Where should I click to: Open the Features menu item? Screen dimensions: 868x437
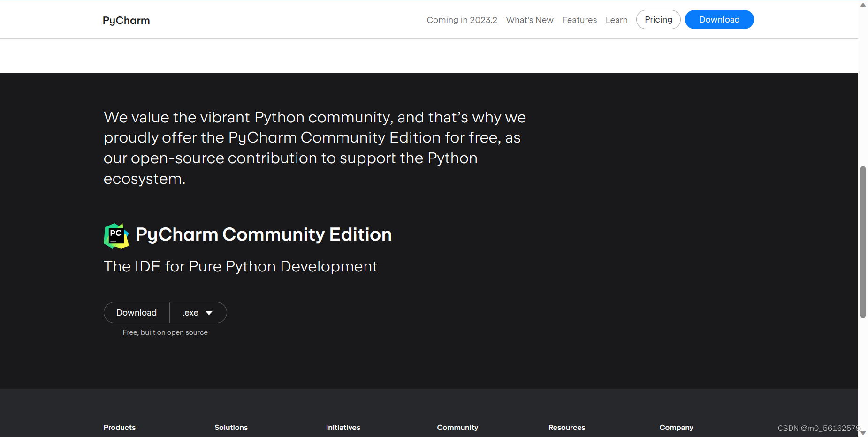(579, 20)
